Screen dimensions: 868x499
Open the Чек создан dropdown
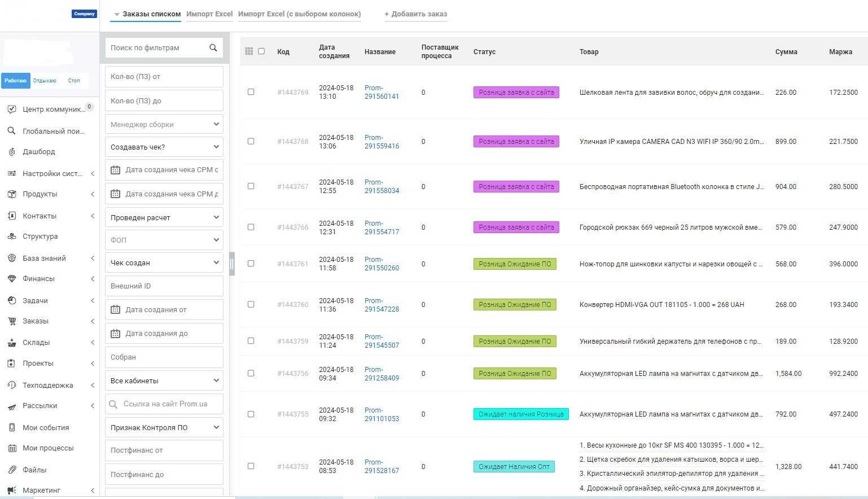[x=164, y=262]
